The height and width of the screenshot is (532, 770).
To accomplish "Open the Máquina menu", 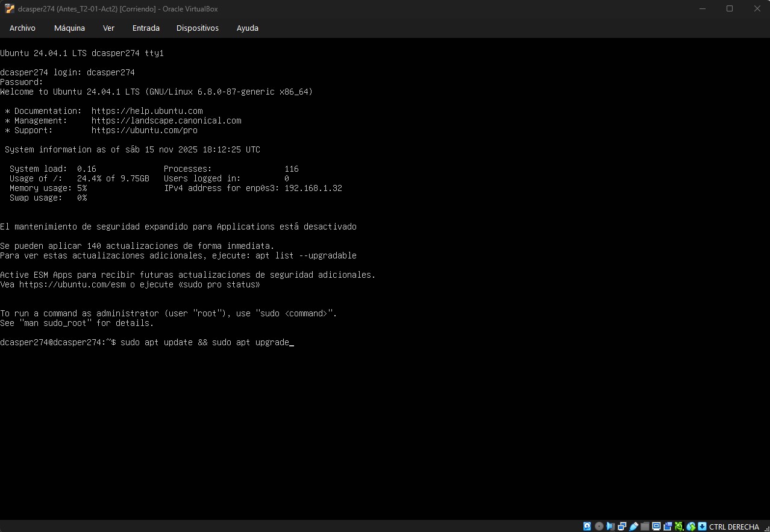I will (x=69, y=28).
